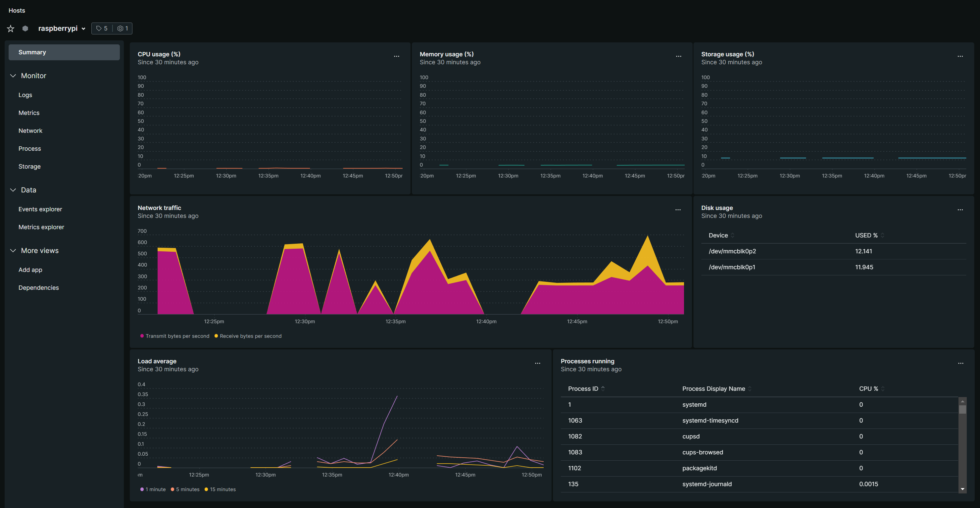
Task: Click the Network traffic chart title
Action: (159, 208)
